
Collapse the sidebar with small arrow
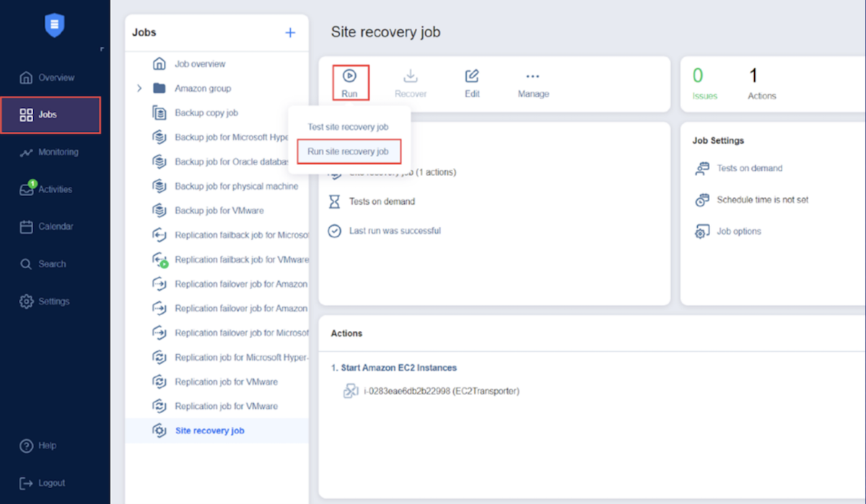(x=102, y=49)
